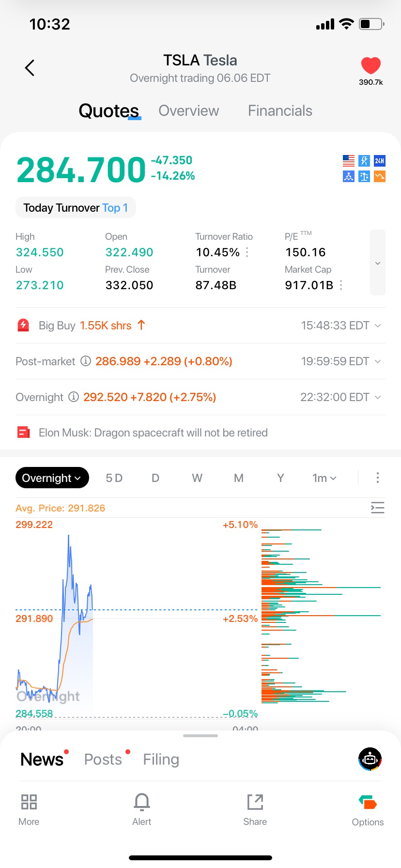This screenshot has height=868, width=401.
Task: Tap the bottom sheet drag handle
Action: 200,736
